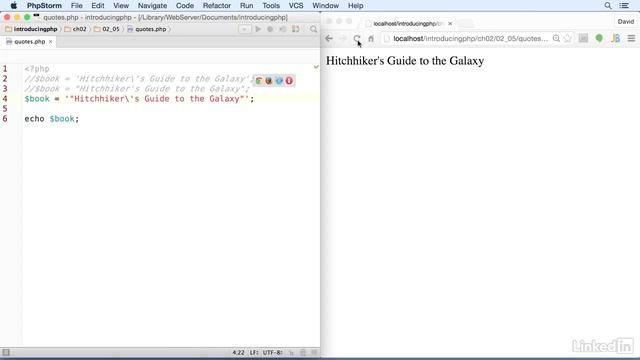Click the ch02 folder breadcrumb
Viewport: 640px width, 360px height.
(x=76, y=29)
